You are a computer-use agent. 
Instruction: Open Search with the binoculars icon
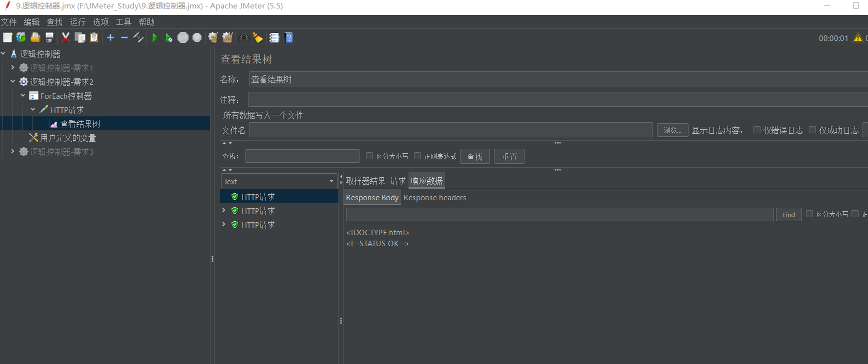pos(244,37)
